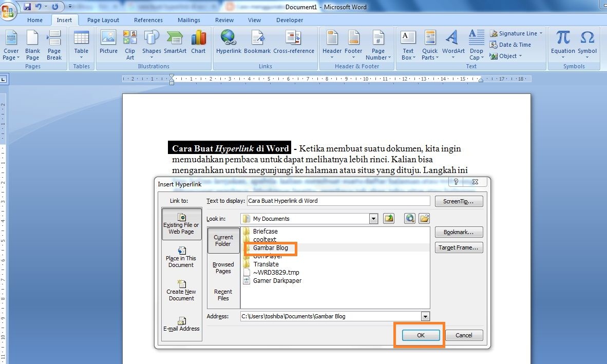Click the Target Frame... button
This screenshot has width=607, height=364.
click(459, 247)
